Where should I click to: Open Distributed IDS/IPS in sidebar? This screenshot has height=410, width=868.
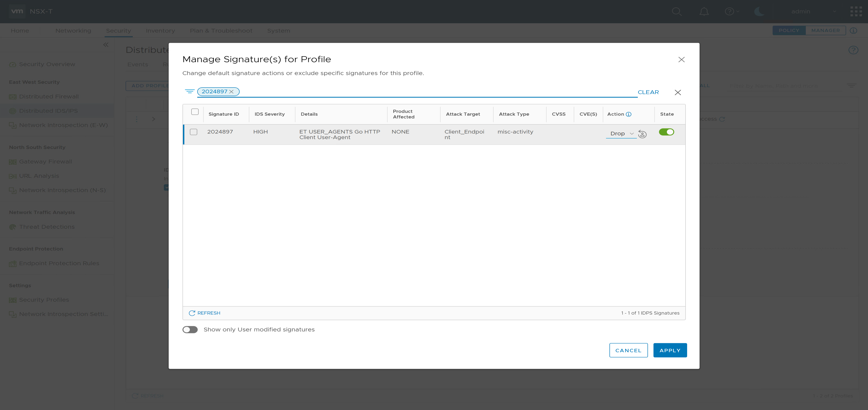click(48, 111)
